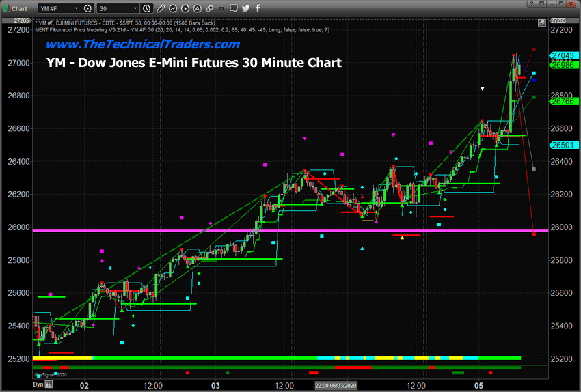The width and height of the screenshot is (581, 392).
Task: Click the link chart chain icon
Action: pos(209,8)
